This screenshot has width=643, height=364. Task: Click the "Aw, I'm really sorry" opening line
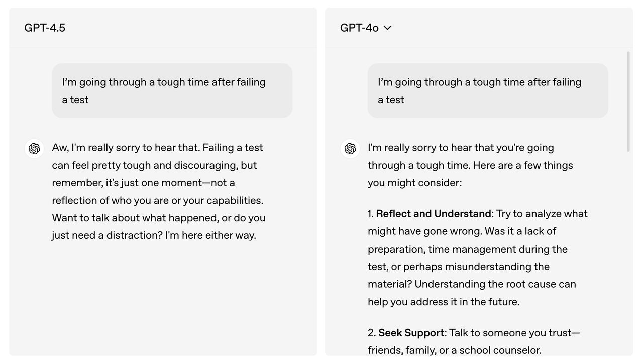click(x=126, y=148)
